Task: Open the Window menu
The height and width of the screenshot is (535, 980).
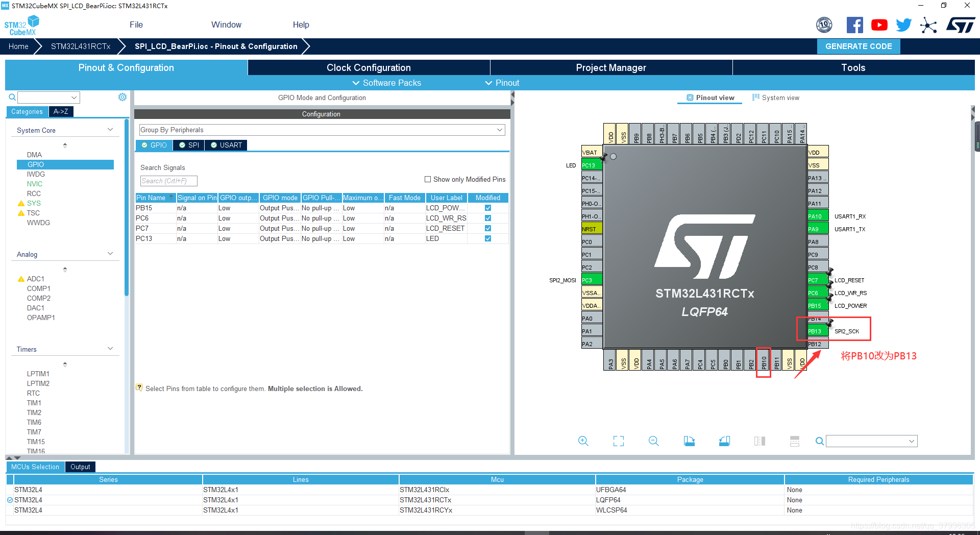Action: (x=226, y=25)
